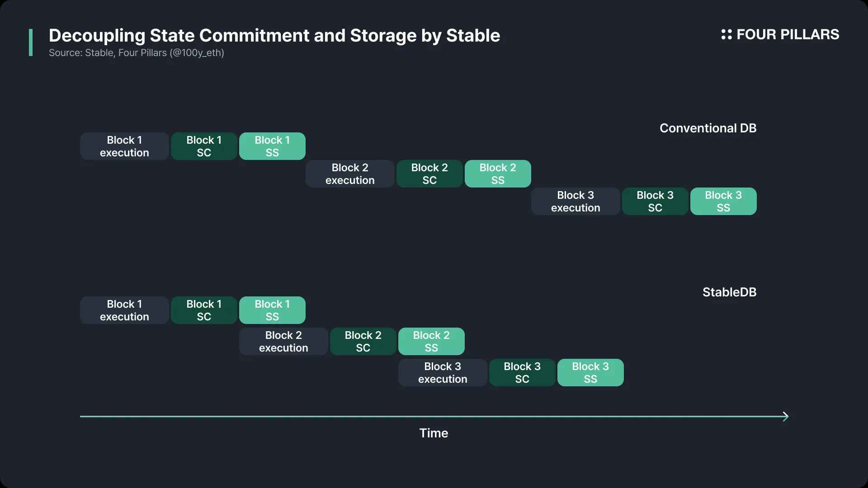Select StableDB Block 3 SC box
868x488 pixels.
coord(522,372)
